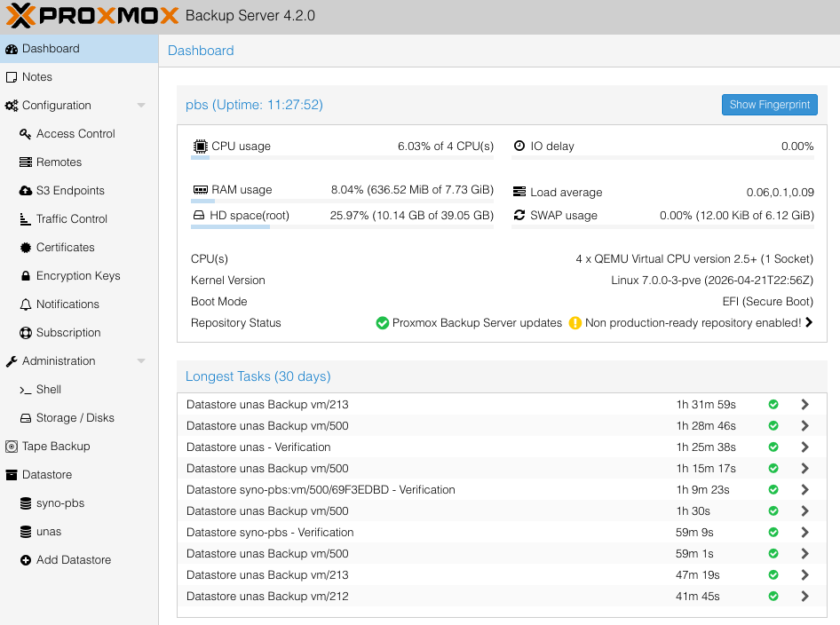Click the syno-pbs database icon
840x625 pixels.
click(25, 503)
